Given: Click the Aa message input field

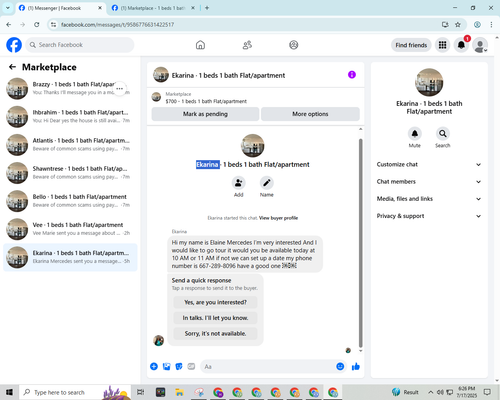Looking at the screenshot, I should (268, 367).
